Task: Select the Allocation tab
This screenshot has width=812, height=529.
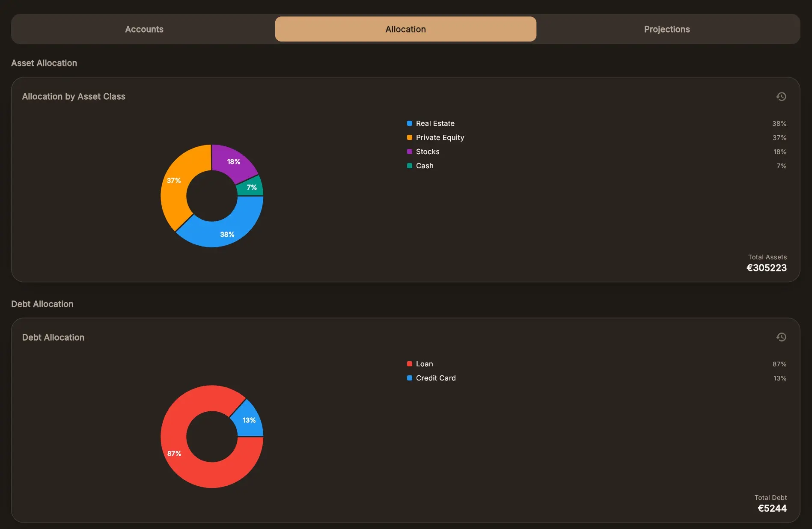Action: 405,29
